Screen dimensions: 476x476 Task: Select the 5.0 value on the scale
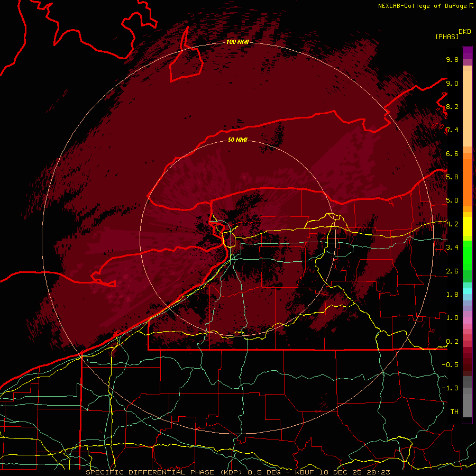coord(452,200)
